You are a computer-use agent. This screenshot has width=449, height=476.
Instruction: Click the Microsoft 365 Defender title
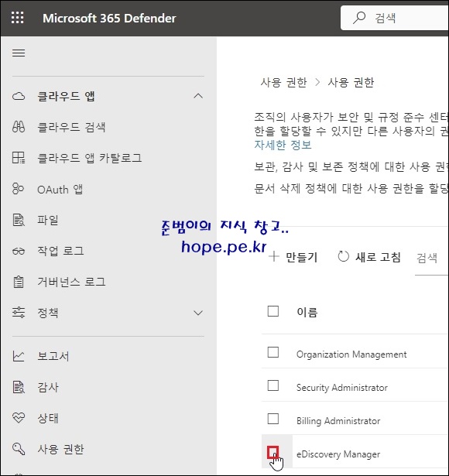pos(109,19)
